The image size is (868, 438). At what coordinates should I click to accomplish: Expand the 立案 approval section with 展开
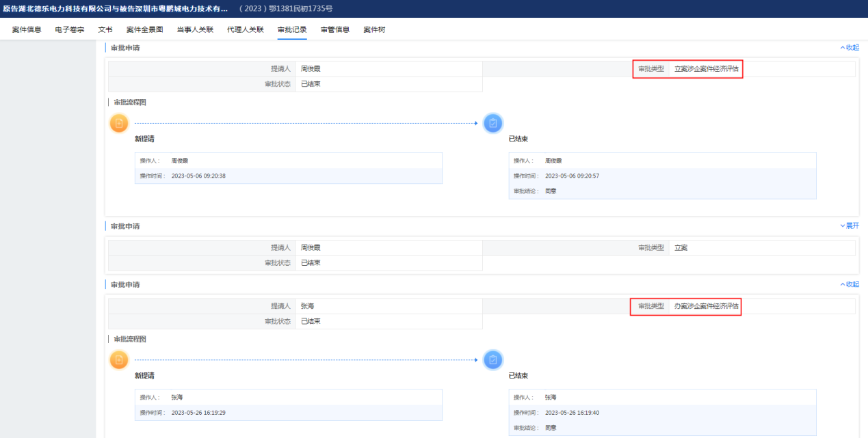[x=849, y=226]
